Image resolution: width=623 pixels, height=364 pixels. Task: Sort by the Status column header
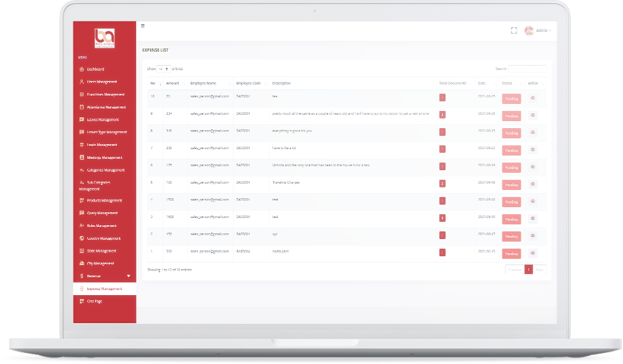click(x=511, y=84)
